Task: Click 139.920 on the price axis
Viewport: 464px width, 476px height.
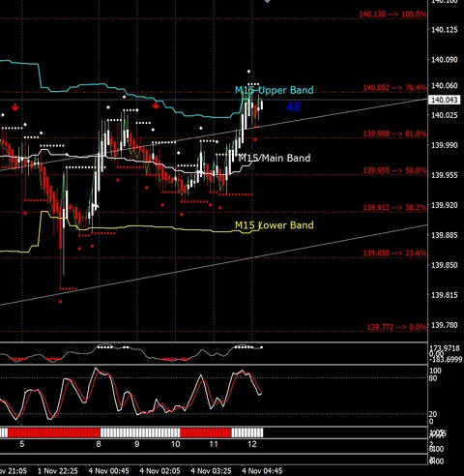Action: (445, 205)
